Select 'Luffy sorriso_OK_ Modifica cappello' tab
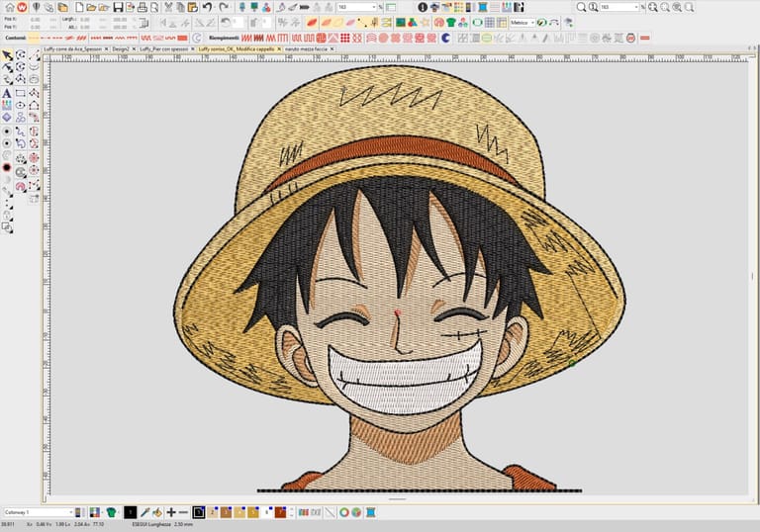This screenshot has height=532, width=760. tap(237, 48)
